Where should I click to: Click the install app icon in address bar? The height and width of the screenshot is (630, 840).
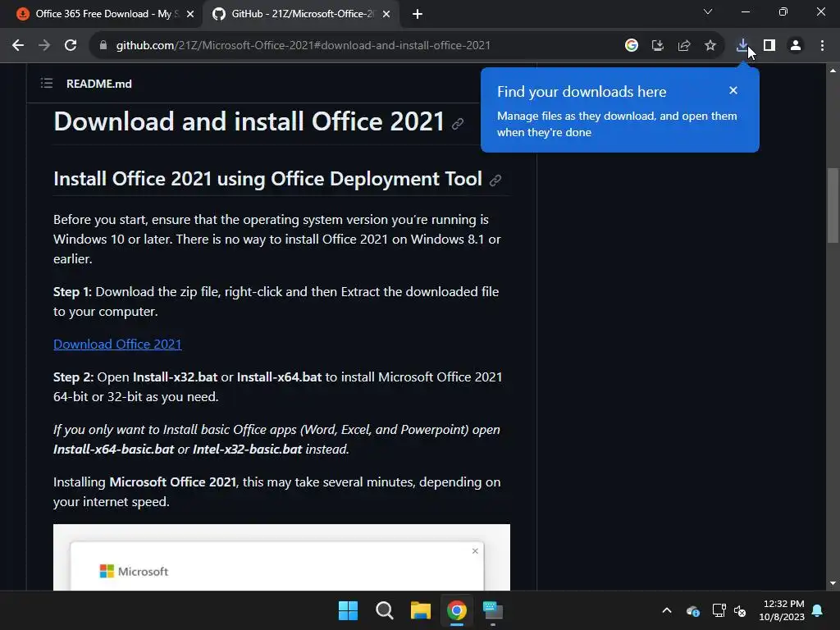click(658, 46)
